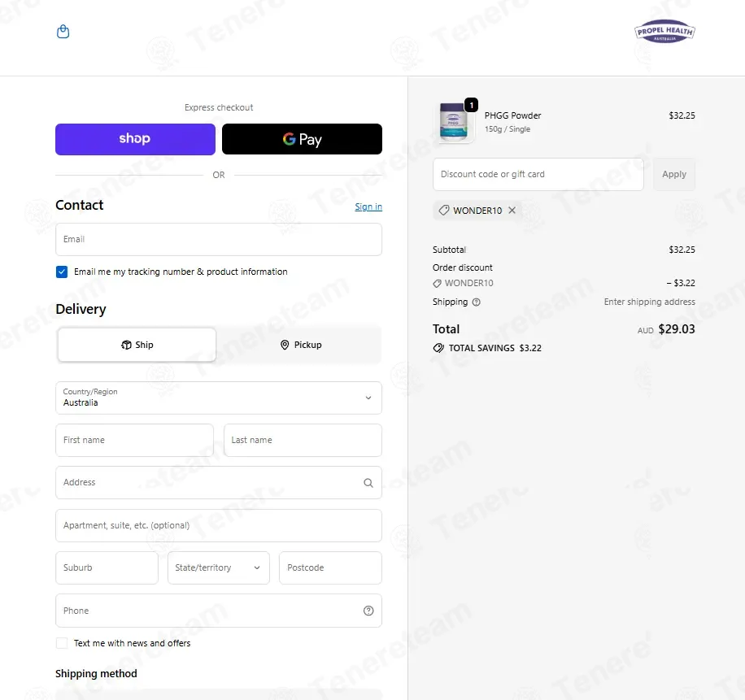Click the Propel Health logo
Screen dimensions: 745x700
[664, 32]
